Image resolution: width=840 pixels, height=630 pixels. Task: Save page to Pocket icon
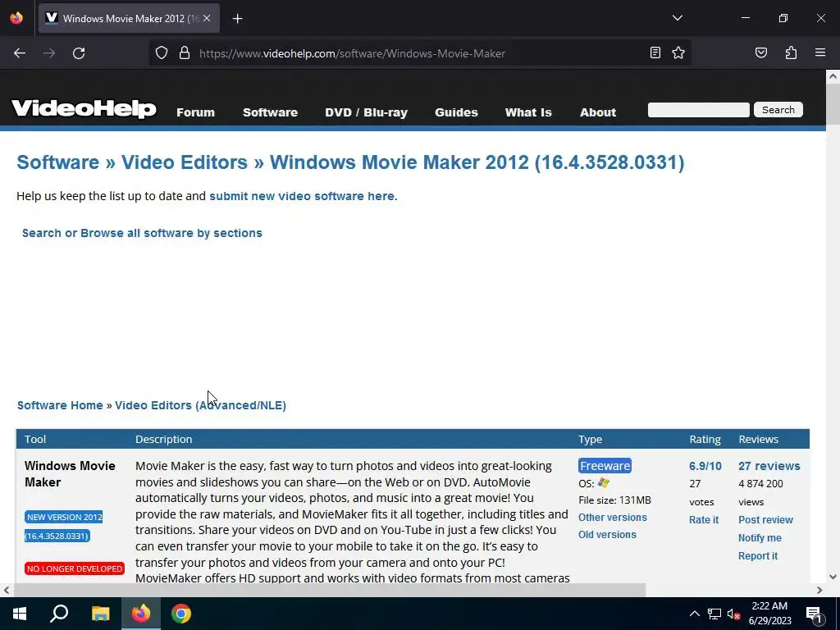(760, 52)
